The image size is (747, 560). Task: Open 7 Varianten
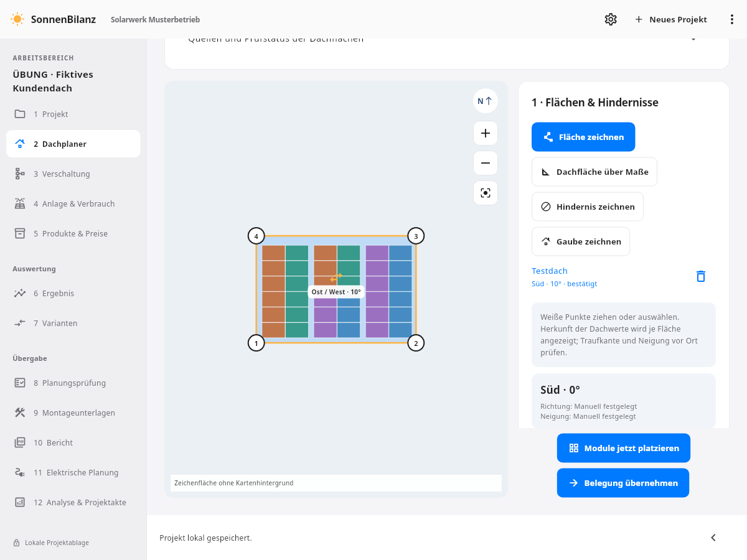click(73, 323)
